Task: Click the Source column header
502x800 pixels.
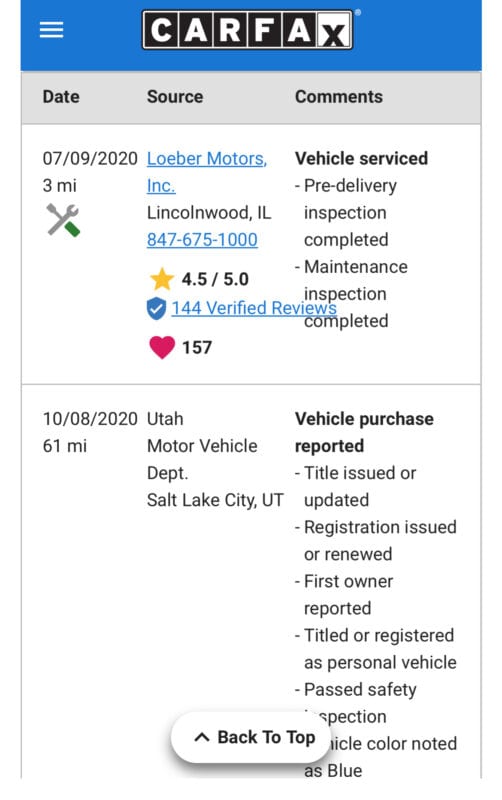Action: point(175,97)
